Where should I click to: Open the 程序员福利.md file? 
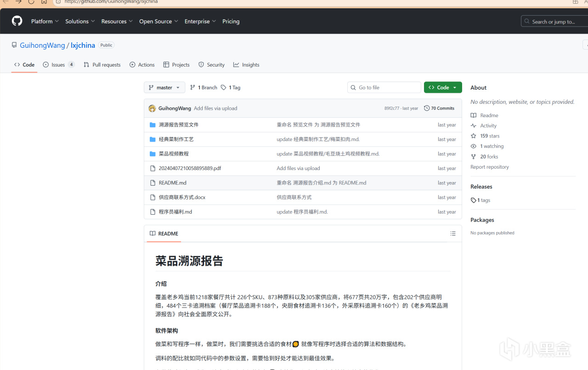click(175, 212)
